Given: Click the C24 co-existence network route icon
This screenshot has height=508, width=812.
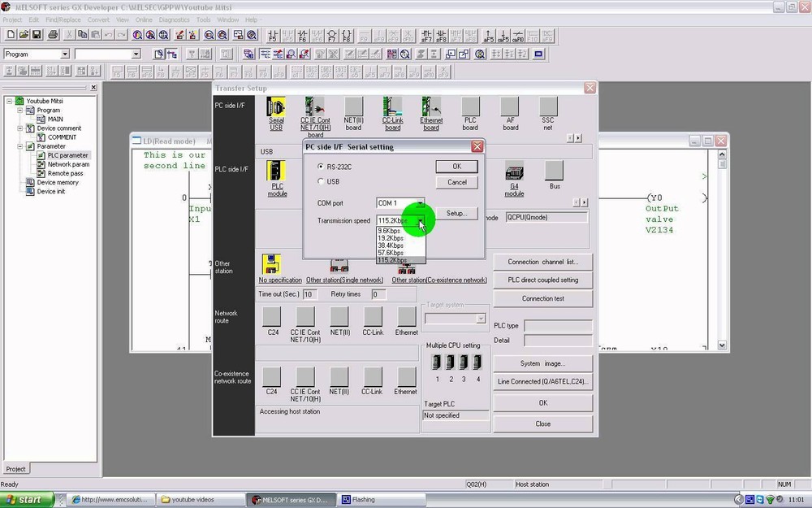Looking at the screenshot, I should tap(272, 376).
